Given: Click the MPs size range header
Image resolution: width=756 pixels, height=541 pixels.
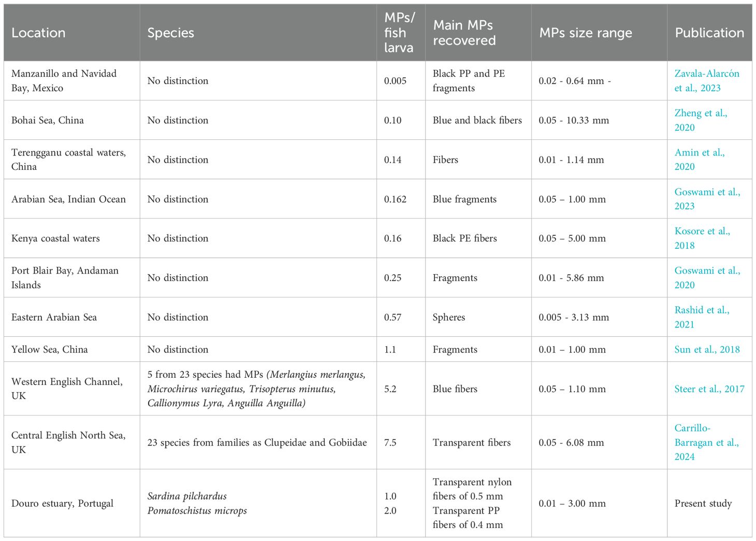Looking at the screenshot, I should point(585,33).
